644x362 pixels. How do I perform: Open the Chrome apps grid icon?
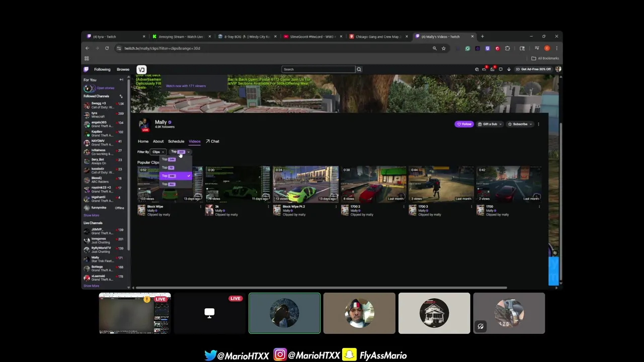click(x=87, y=58)
